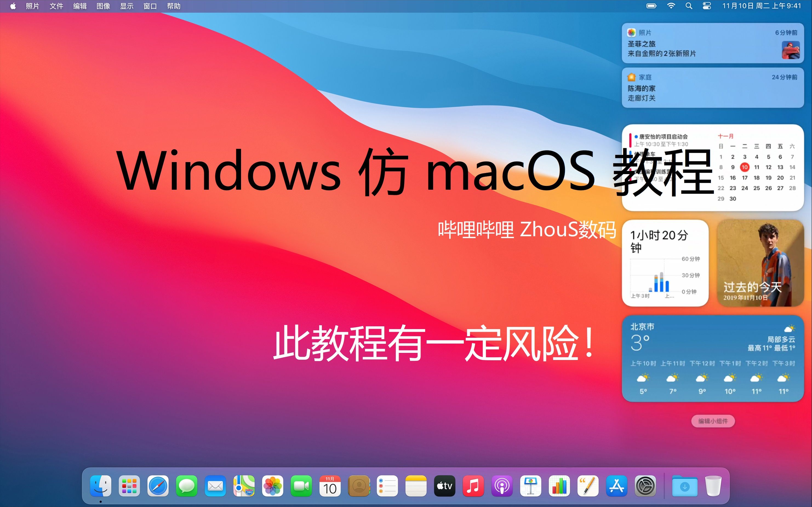This screenshot has width=812, height=507.
Task: Open System Preferences gear icon
Action: click(x=645, y=486)
